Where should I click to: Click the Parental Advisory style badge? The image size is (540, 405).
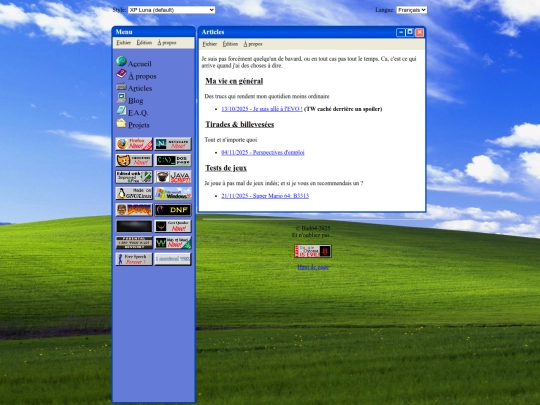[x=134, y=243]
